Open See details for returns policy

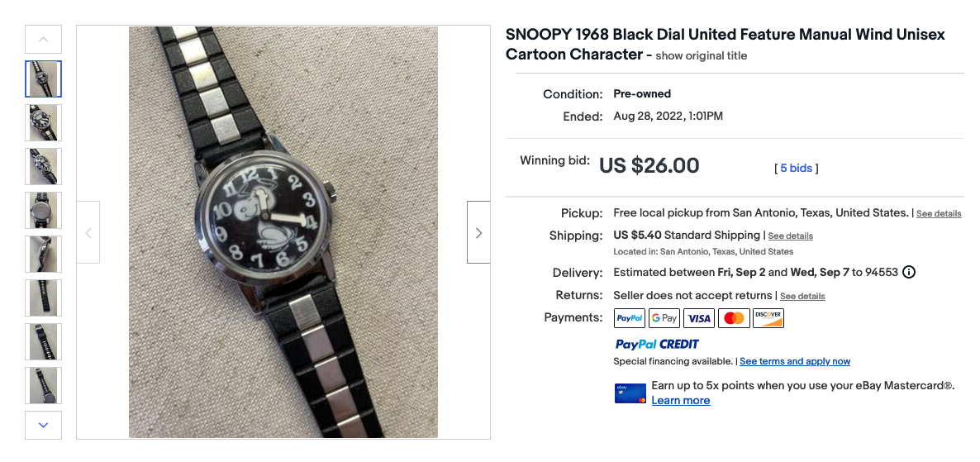(802, 296)
